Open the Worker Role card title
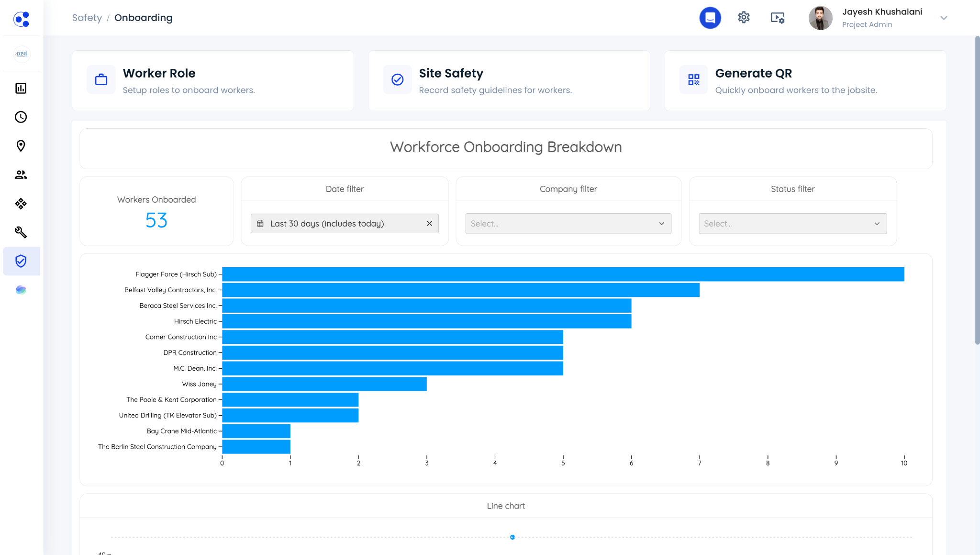The image size is (980, 555). coord(159,73)
